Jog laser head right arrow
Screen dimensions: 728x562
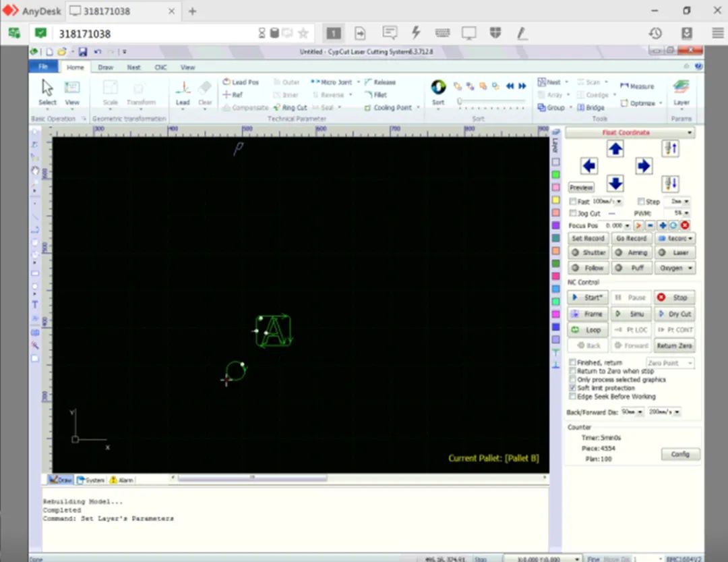coord(644,166)
